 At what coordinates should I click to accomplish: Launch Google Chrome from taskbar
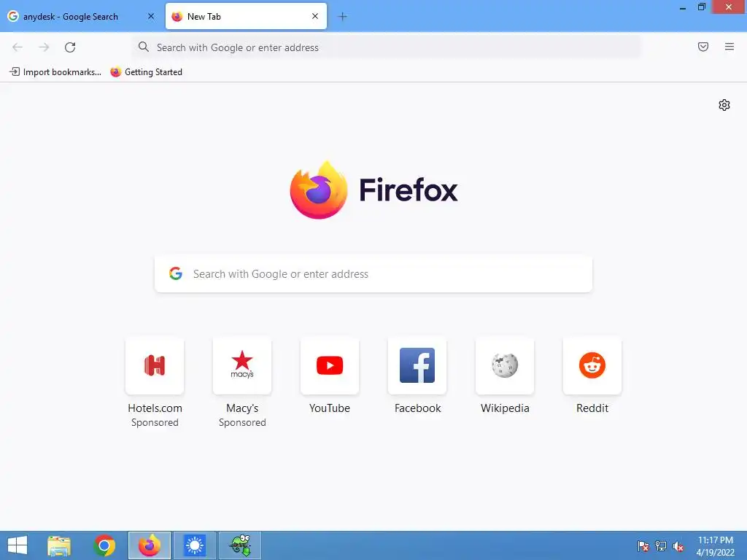pyautogui.click(x=104, y=545)
